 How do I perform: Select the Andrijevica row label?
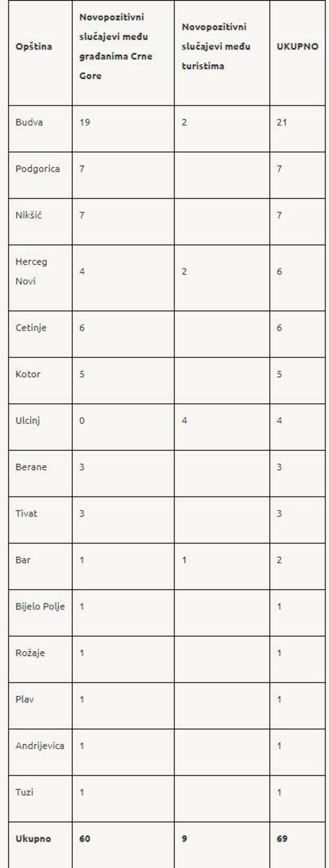(40, 746)
